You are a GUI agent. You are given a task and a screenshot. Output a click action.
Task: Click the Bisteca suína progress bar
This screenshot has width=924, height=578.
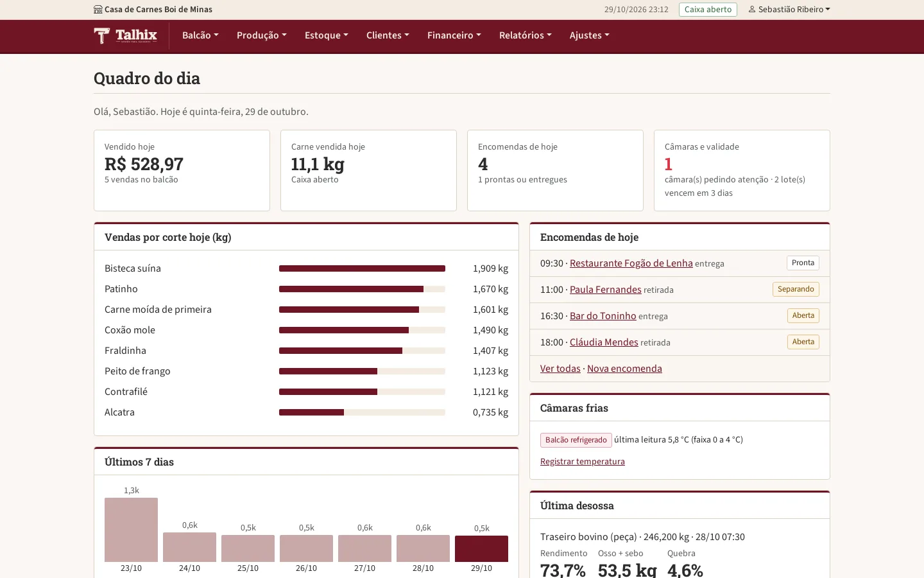tap(362, 268)
